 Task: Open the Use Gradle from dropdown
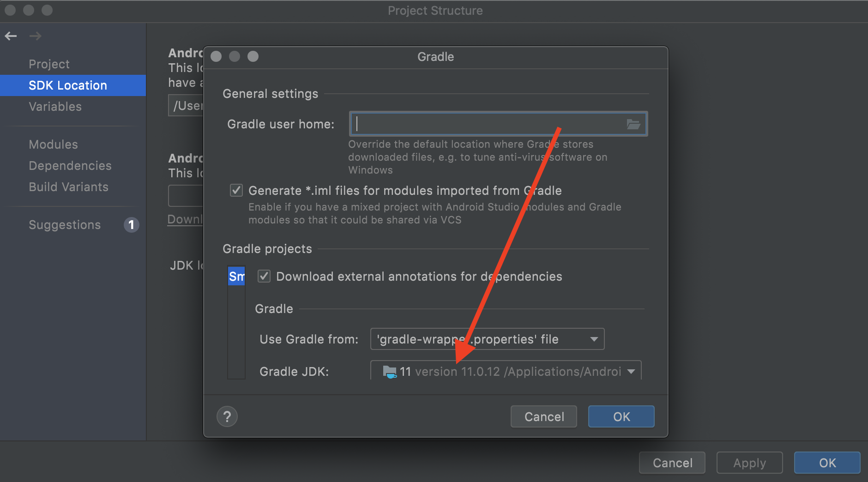click(487, 339)
